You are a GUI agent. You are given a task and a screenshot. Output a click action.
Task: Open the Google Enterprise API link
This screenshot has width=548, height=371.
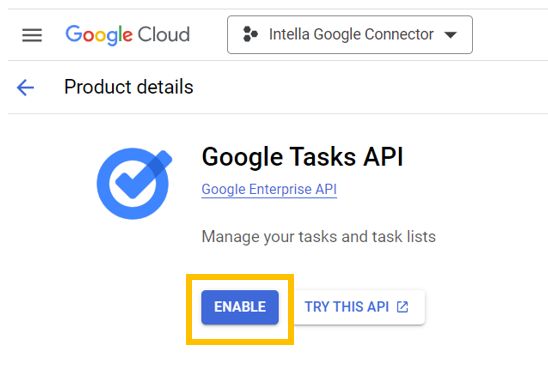click(x=269, y=190)
